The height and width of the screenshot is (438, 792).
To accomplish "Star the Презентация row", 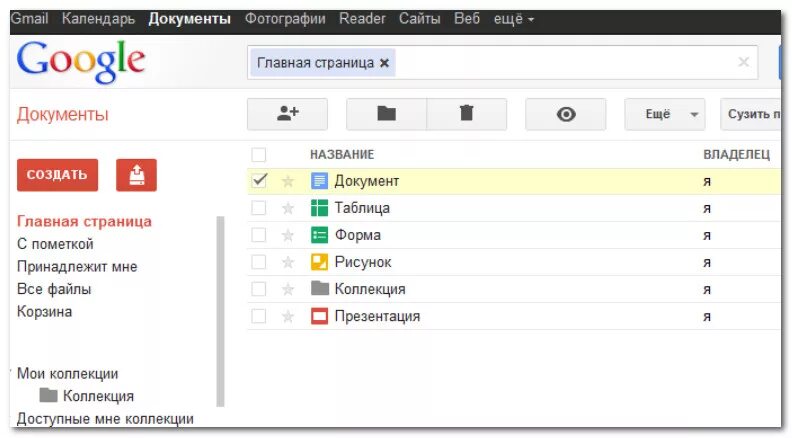I will coord(288,316).
